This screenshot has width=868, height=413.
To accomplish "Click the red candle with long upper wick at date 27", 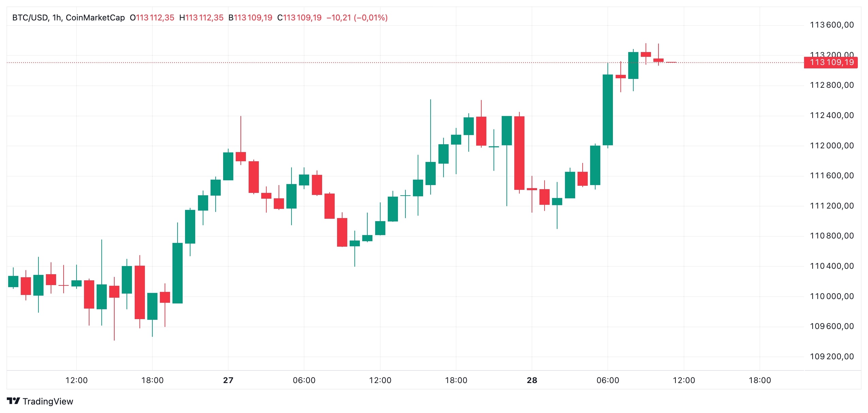I will click(x=241, y=156).
